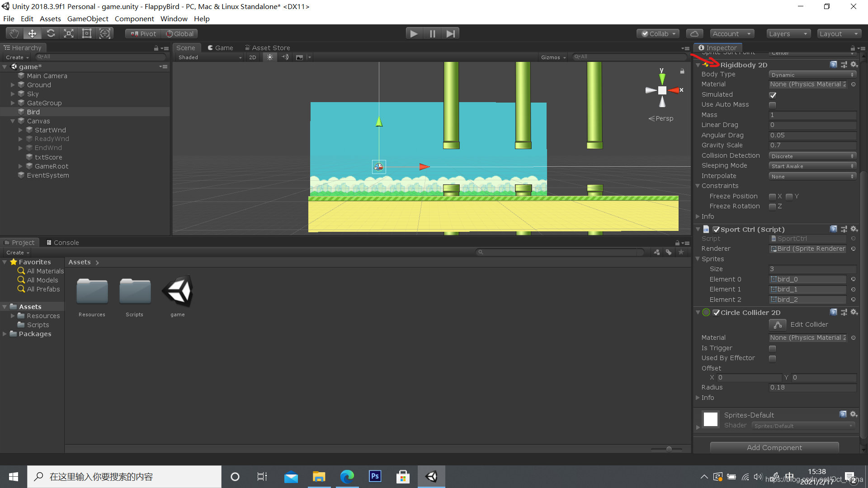Collapse the Constraints section

coord(698,186)
